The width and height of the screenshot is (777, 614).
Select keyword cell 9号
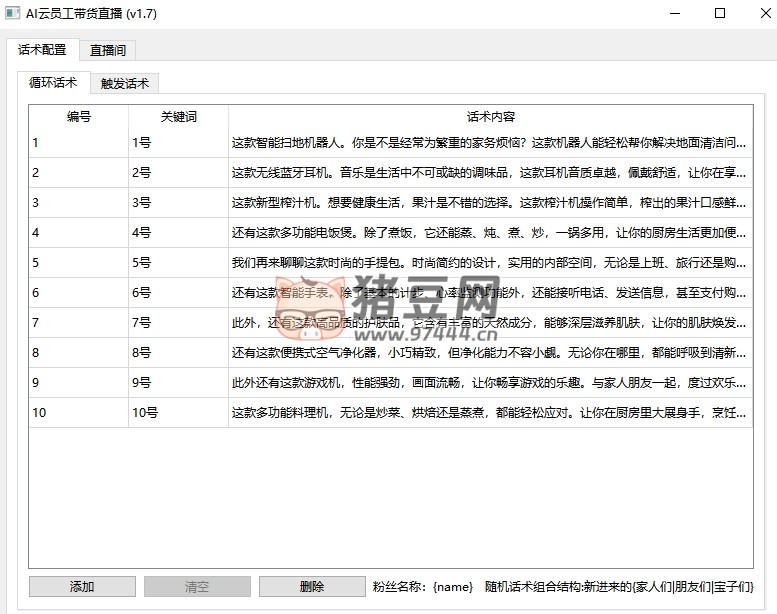click(x=178, y=383)
